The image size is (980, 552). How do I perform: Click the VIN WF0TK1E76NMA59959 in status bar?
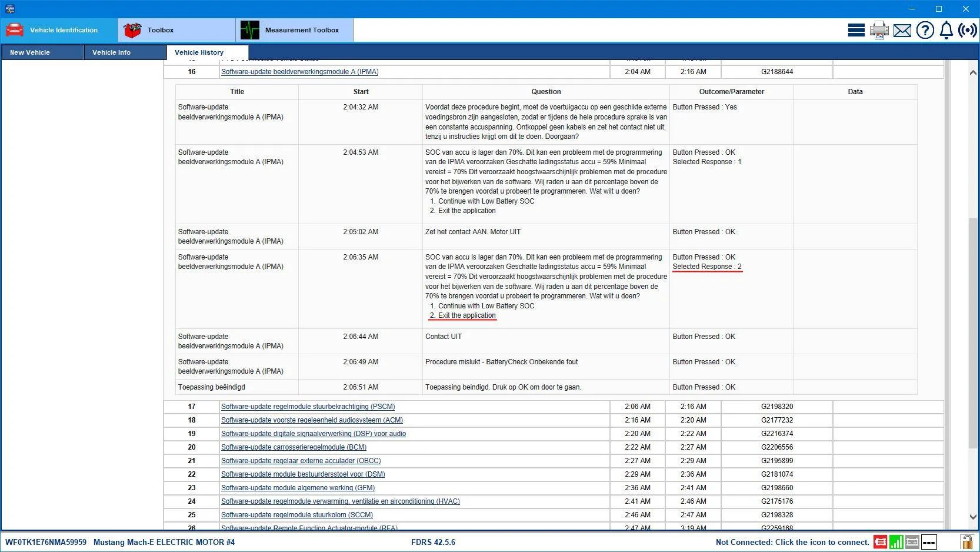coord(46,542)
